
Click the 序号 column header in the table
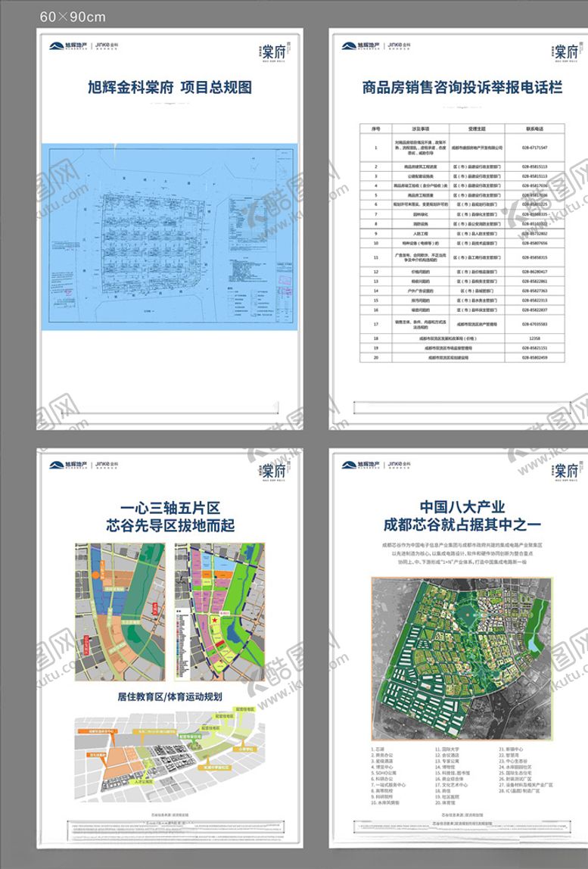(376, 129)
